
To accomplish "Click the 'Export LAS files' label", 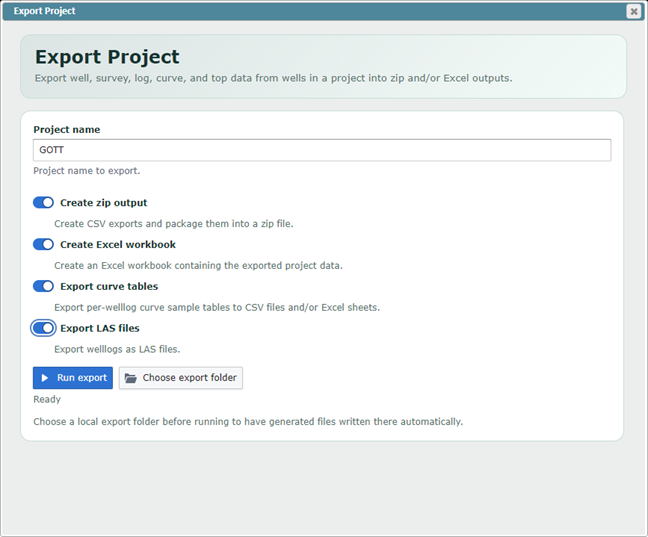I will [100, 328].
